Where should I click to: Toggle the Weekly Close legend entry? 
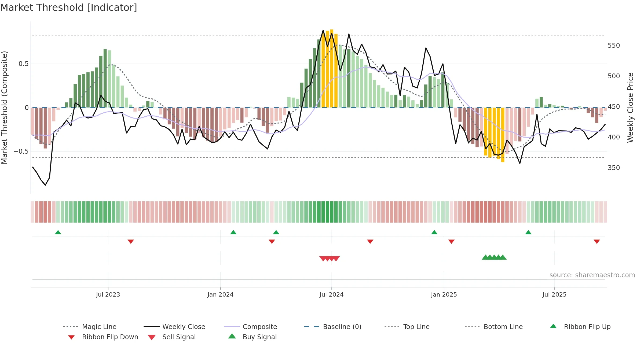tap(174, 327)
